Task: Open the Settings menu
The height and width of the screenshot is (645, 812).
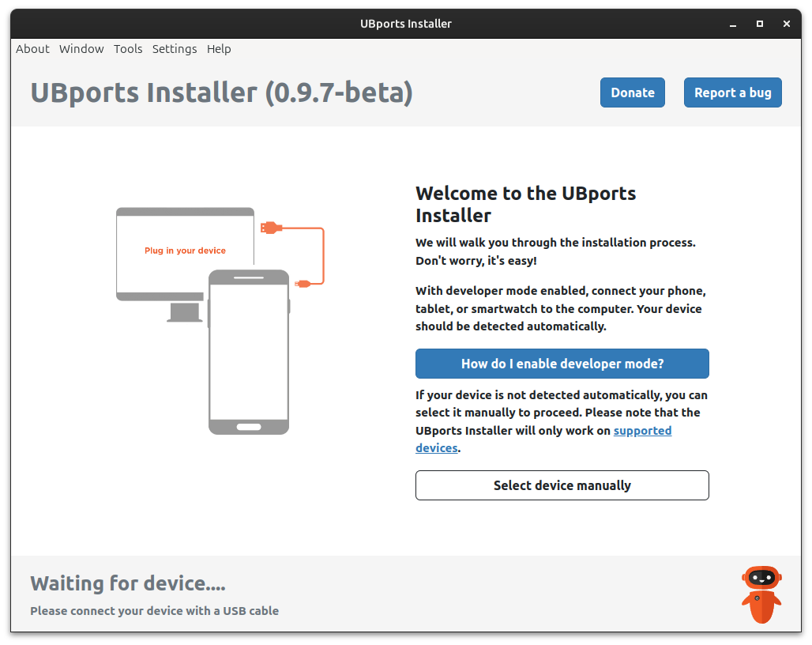Action: pos(175,49)
